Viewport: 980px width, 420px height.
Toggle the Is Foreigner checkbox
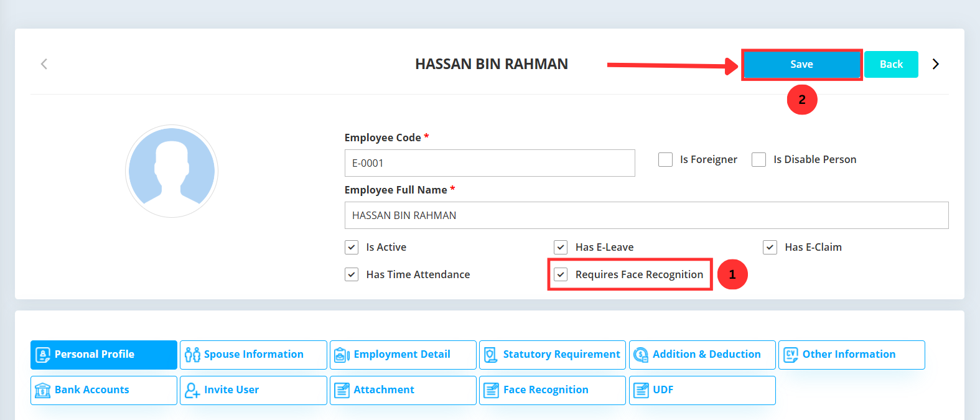coord(665,159)
